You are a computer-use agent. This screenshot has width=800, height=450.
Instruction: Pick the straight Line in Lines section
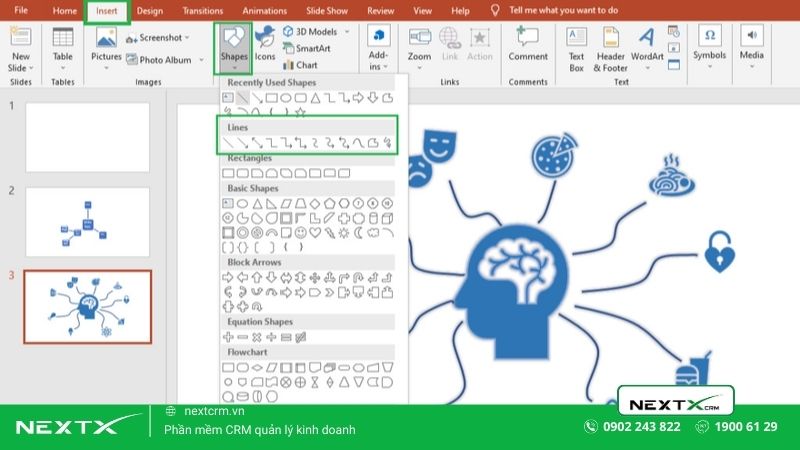[228, 143]
